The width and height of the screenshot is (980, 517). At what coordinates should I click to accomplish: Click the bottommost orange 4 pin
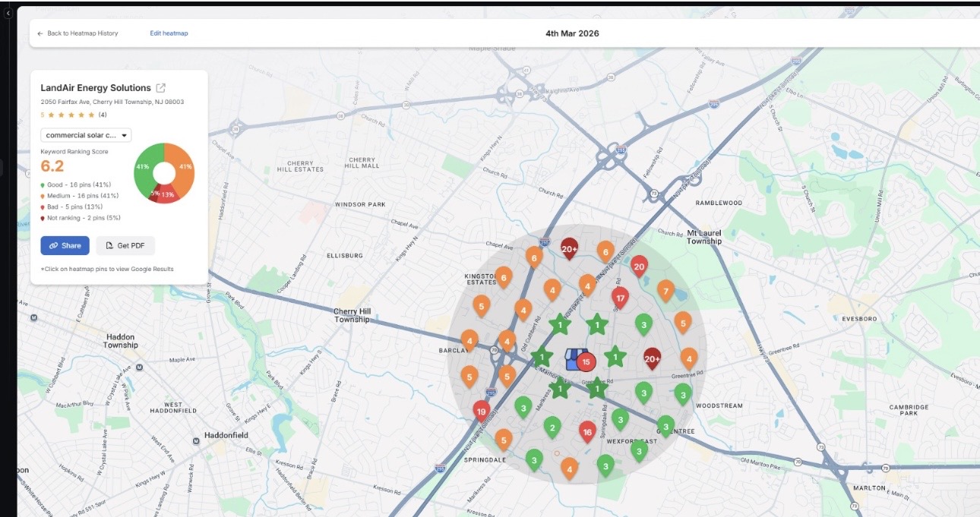click(x=570, y=468)
